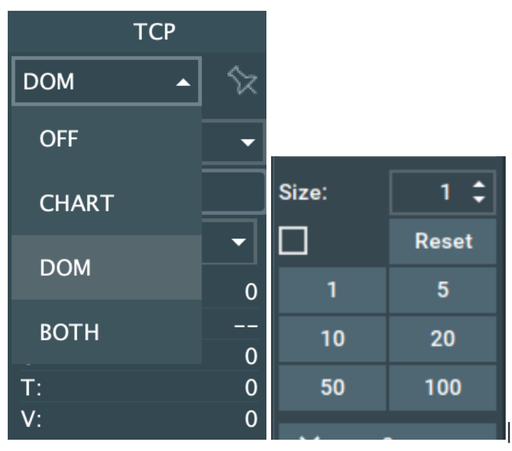Choose the 5 size preset button
The width and height of the screenshot is (512, 451).
tap(443, 290)
